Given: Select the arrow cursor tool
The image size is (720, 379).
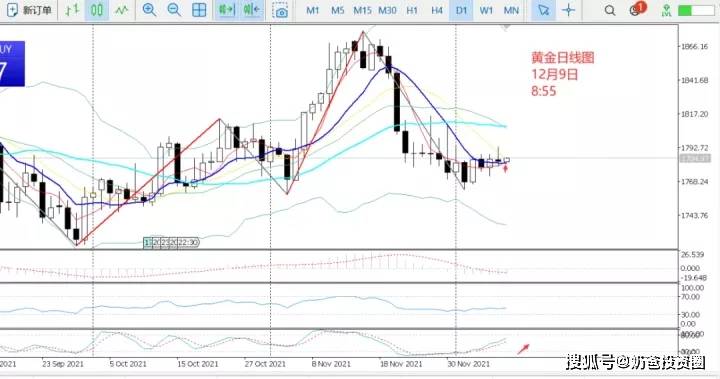Looking at the screenshot, I should [543, 10].
